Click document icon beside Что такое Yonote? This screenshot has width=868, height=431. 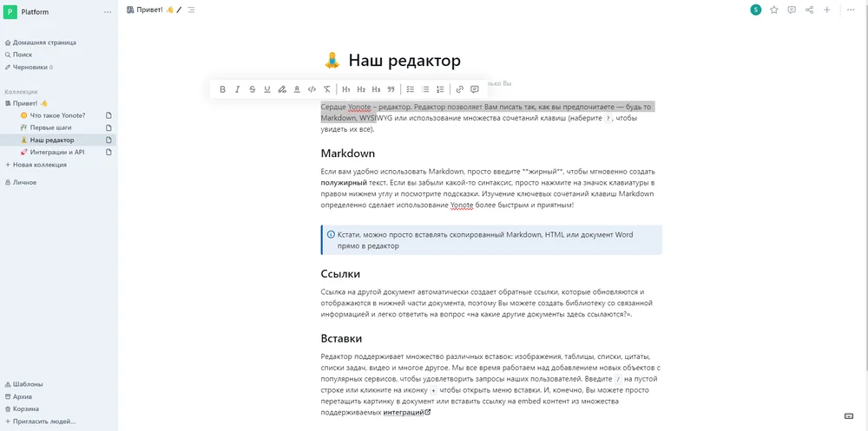point(109,115)
